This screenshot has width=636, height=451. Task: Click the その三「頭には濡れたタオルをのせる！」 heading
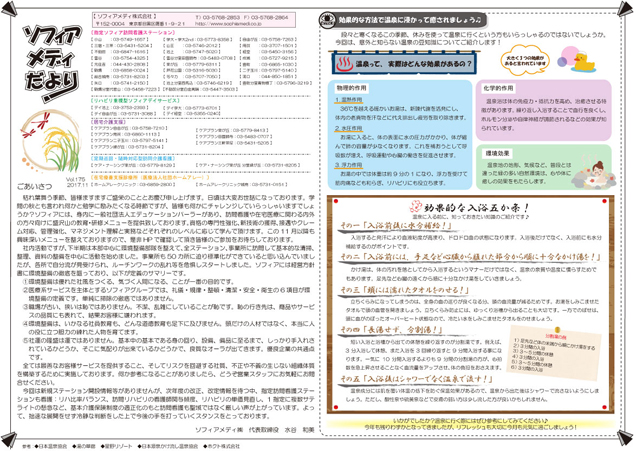click(404, 290)
